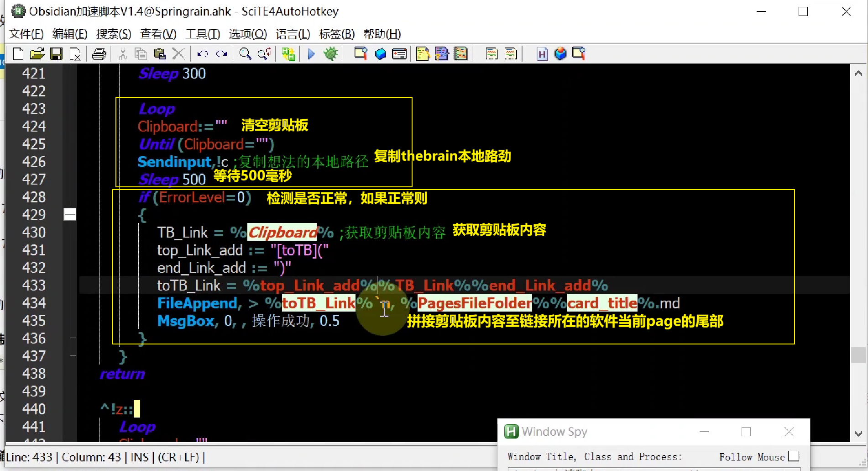Delete selection with the X toolbar icon
This screenshot has height=471, width=868.
pos(178,54)
